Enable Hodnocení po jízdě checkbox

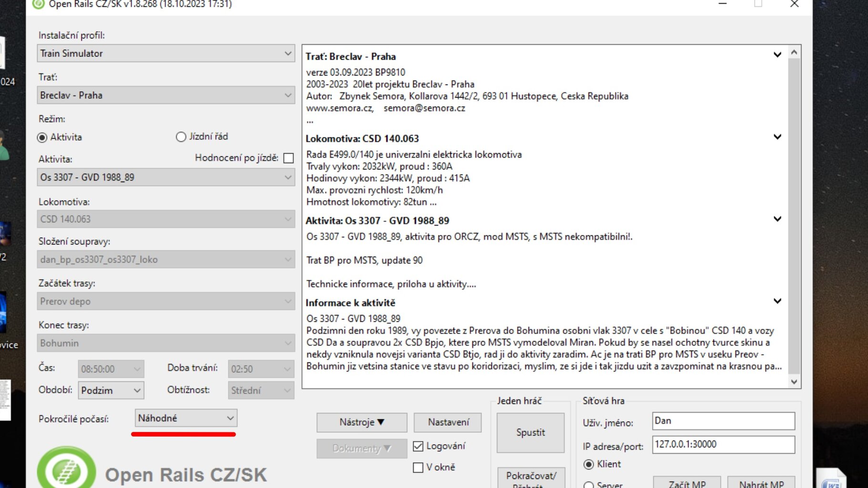point(288,158)
